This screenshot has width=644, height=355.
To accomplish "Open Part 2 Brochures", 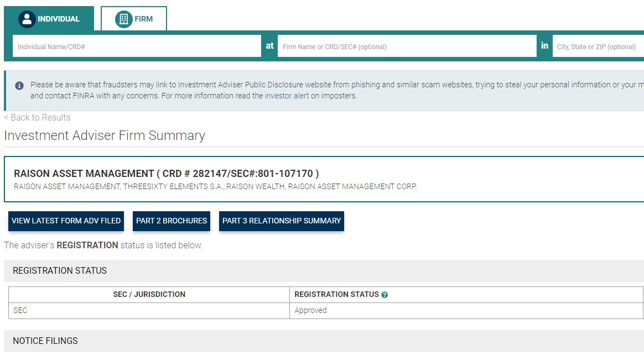I will tap(172, 221).
